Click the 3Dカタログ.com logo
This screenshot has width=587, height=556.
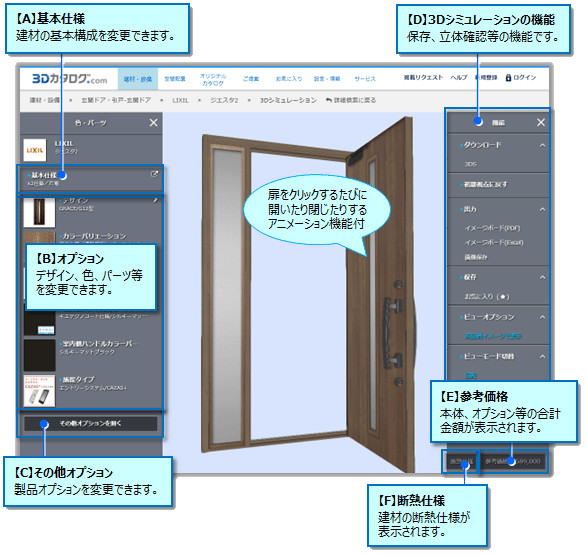pyautogui.click(x=70, y=79)
